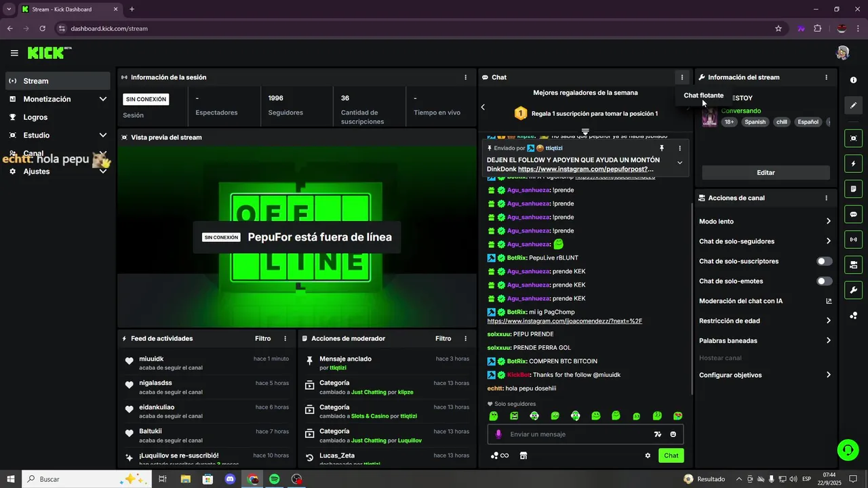868x488 pixels.
Task: Click the Mensaje anclado moderator entry
Action: [387, 363]
